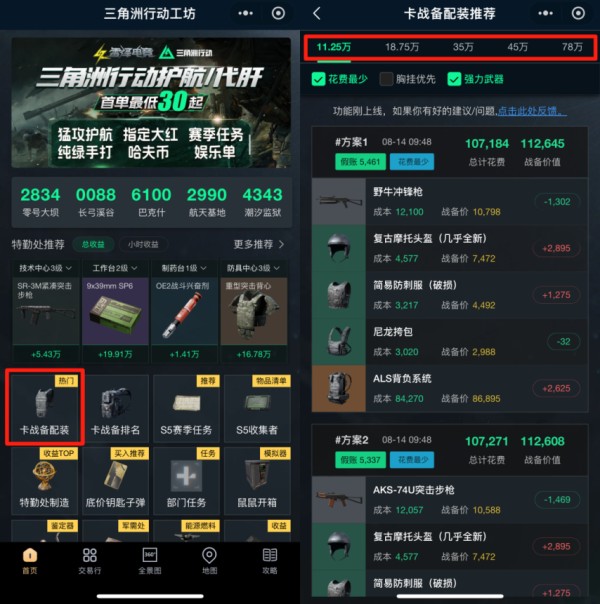Go to 交易行 in bottom navigation
Image resolution: width=600 pixels, height=604 pixels.
click(x=90, y=561)
